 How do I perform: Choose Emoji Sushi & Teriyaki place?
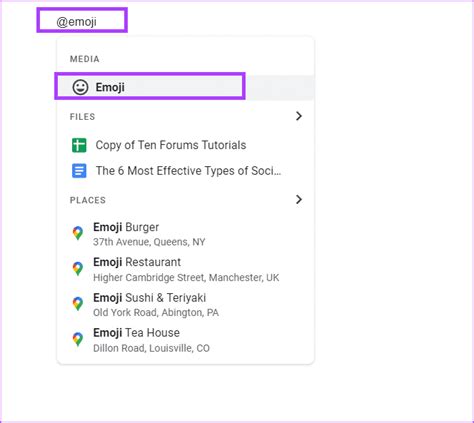click(x=149, y=297)
